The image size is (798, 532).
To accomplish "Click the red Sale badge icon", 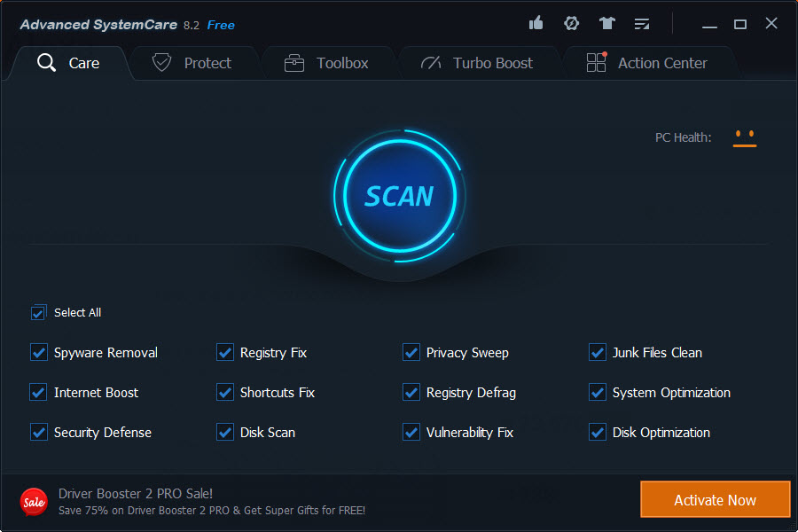I will click(34, 501).
